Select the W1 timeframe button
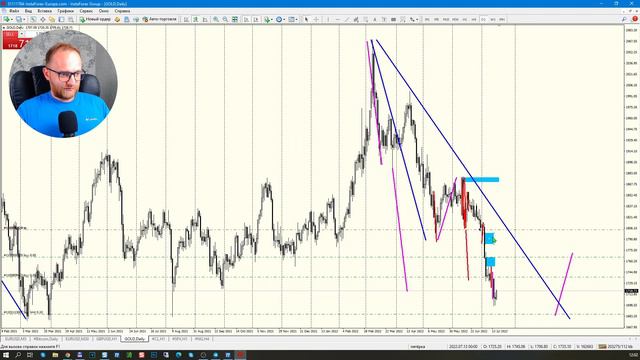Screen dimensions: 640x360 (493, 19)
